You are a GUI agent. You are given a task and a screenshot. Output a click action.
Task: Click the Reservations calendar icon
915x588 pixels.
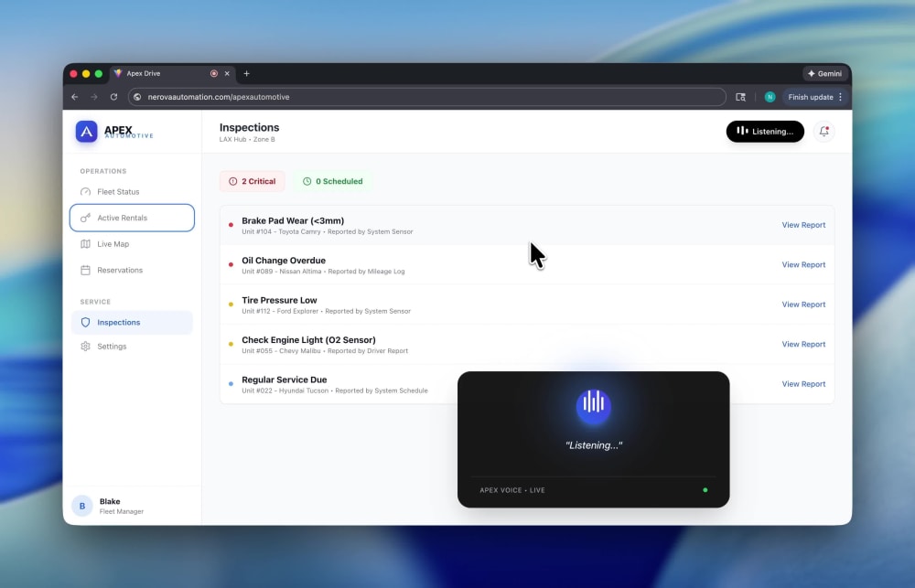85,270
